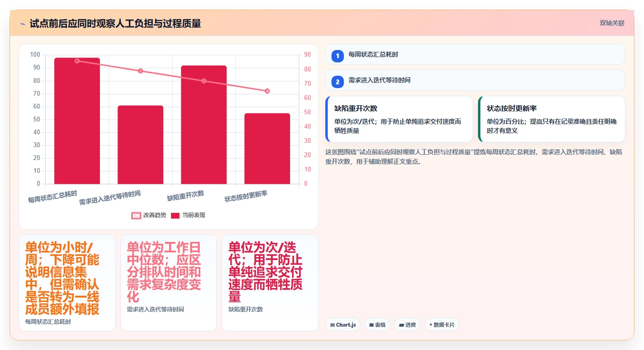Click the red bar for 状态按时更新率
This screenshot has height=350, width=644.
coord(267,149)
